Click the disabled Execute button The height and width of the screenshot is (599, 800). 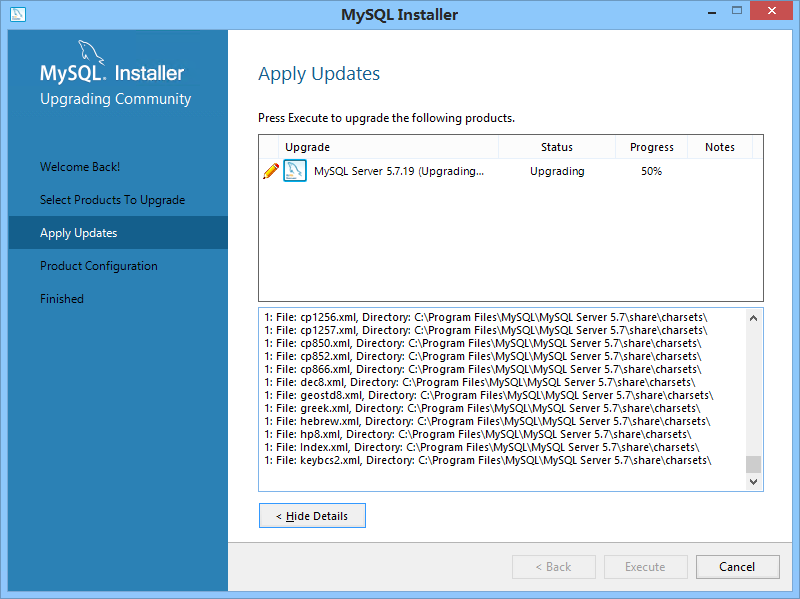pos(645,567)
